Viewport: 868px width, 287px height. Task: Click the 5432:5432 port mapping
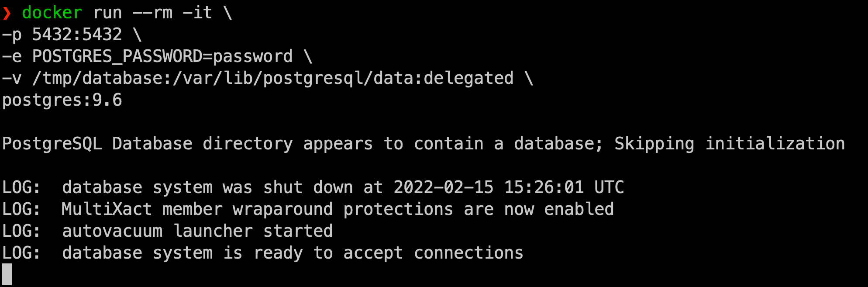coord(77,35)
